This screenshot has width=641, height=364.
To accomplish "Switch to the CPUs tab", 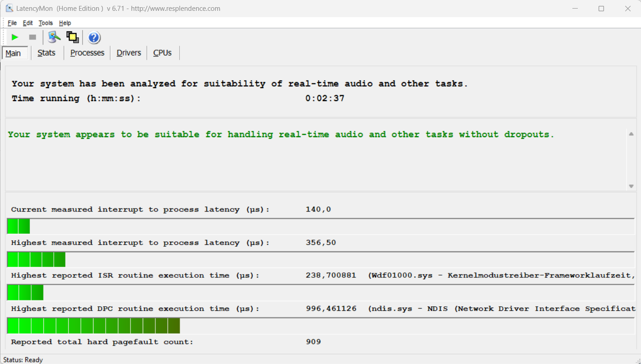I will 163,53.
